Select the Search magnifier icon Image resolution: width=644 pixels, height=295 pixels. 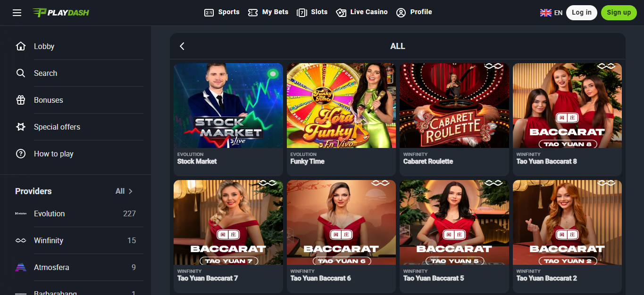coord(21,73)
